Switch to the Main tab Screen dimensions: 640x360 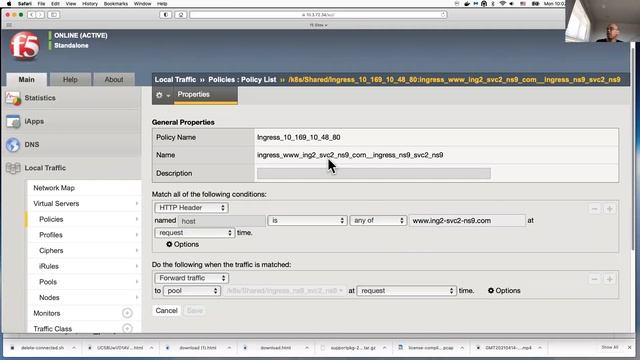point(27,80)
